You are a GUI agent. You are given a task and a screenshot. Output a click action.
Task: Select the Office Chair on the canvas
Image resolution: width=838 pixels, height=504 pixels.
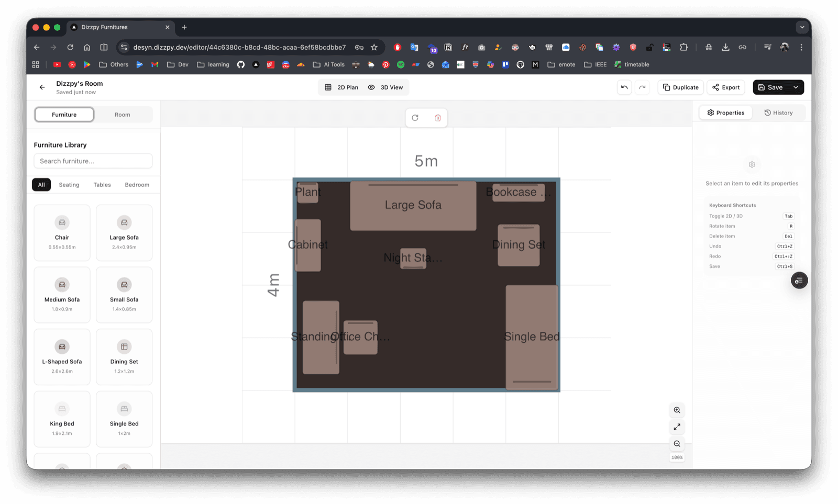coord(360,337)
